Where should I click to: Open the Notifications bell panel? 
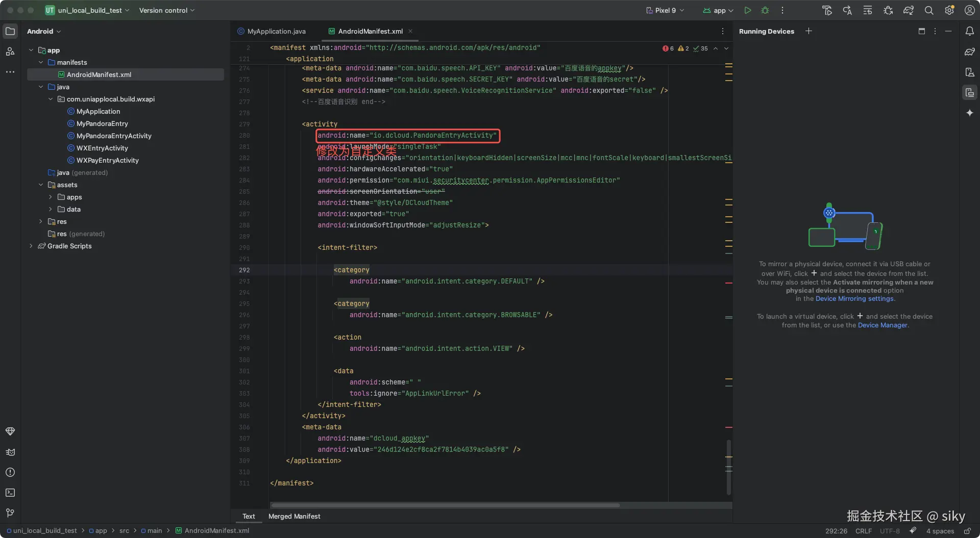(969, 31)
